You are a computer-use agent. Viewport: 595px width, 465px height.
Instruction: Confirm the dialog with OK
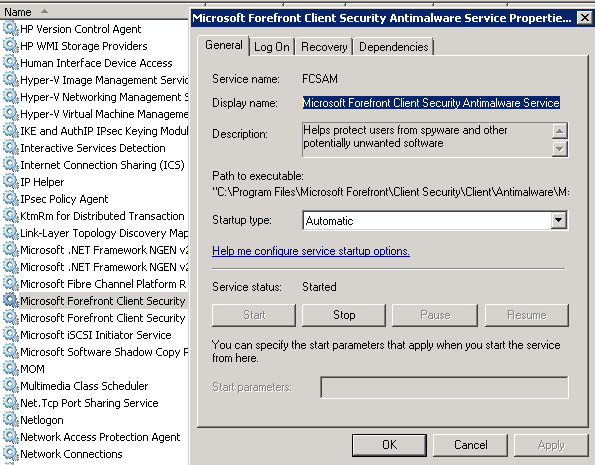coord(389,445)
